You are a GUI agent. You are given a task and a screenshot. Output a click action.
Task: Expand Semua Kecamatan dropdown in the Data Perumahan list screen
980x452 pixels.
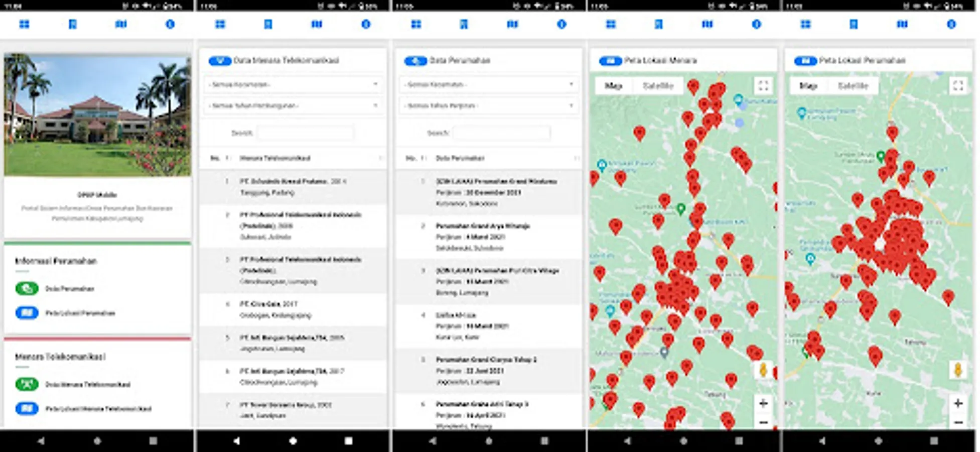489,84
